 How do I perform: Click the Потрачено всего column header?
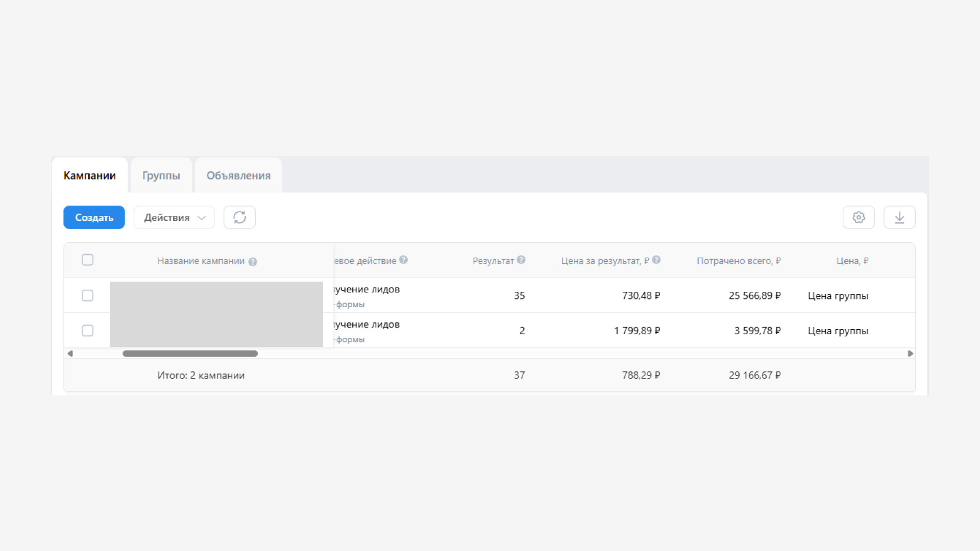point(739,261)
